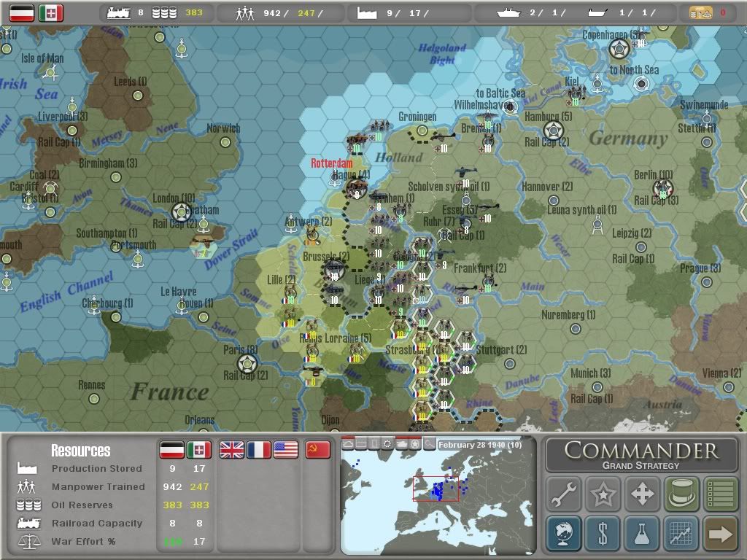Click the Birmingham city marker
747x560 pixels.
click(x=116, y=177)
